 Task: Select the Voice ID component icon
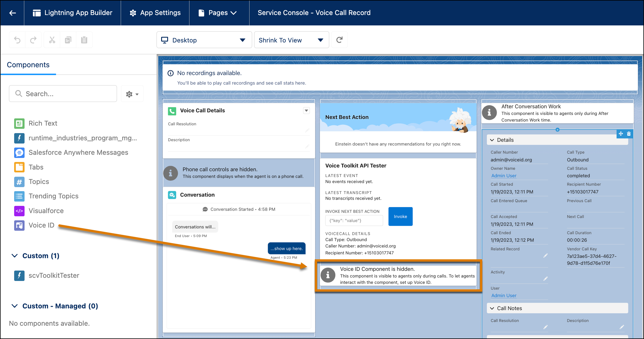(19, 225)
